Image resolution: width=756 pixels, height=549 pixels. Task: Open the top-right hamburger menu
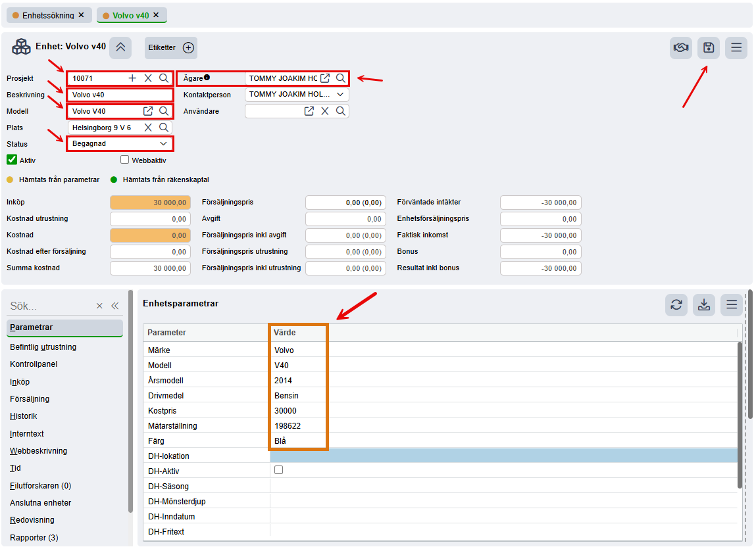click(x=736, y=48)
